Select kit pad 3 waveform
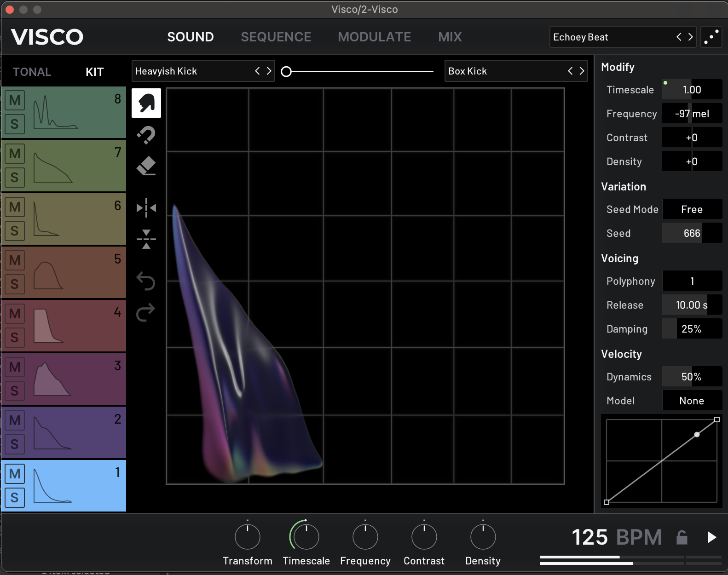The height and width of the screenshot is (575, 728). 52,379
